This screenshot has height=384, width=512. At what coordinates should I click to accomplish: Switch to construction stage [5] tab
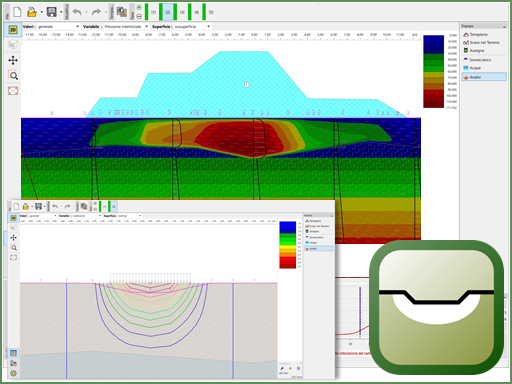[211, 12]
